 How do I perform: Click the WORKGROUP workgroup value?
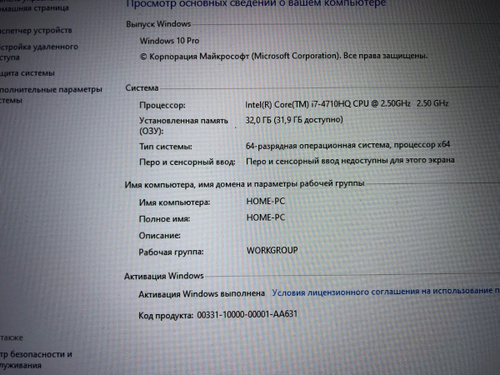click(272, 250)
